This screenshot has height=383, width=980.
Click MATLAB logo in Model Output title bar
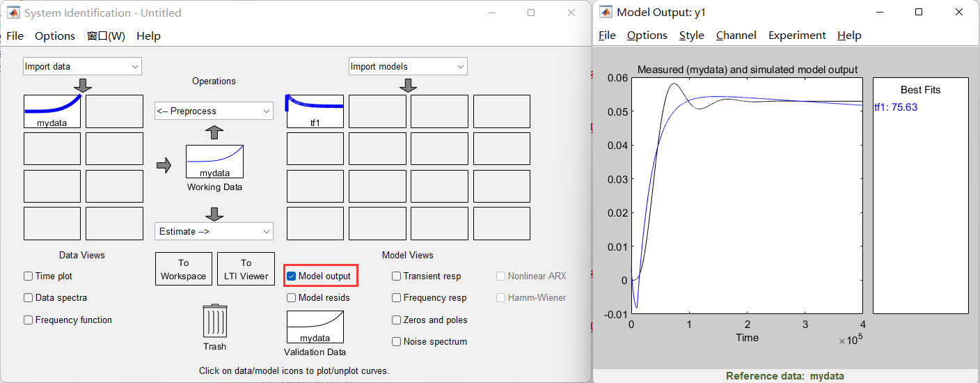click(606, 12)
